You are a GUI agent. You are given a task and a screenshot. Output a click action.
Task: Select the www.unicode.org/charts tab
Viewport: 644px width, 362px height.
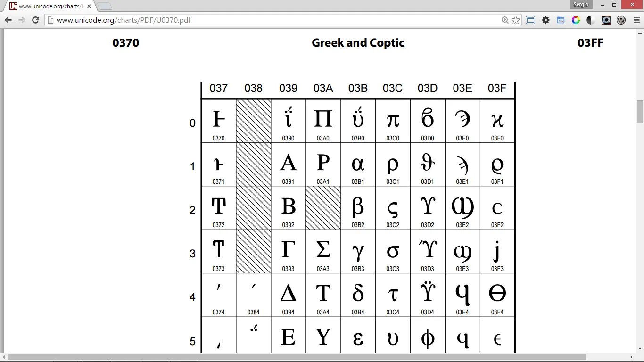[50, 6]
